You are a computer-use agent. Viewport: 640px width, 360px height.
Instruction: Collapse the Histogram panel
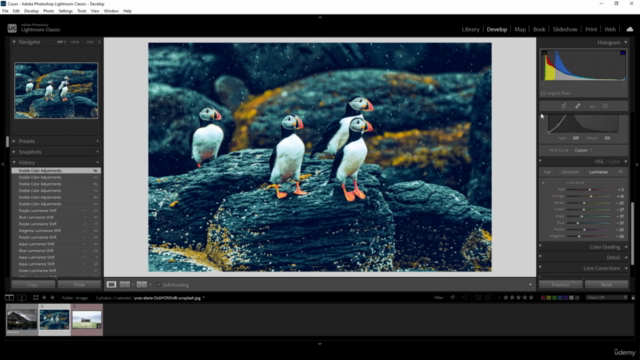click(x=626, y=42)
